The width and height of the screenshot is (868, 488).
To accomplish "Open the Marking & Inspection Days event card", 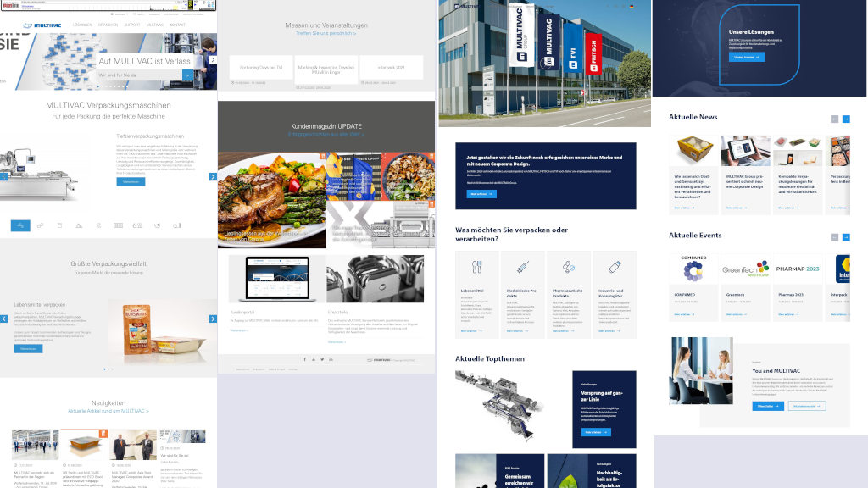I will click(x=326, y=69).
